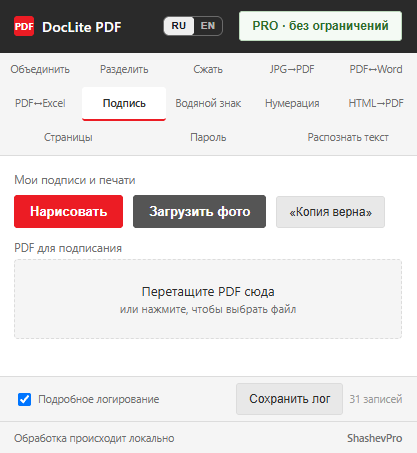Click the Мои подписи и печати heading
The width and height of the screenshot is (417, 453).
point(75,180)
